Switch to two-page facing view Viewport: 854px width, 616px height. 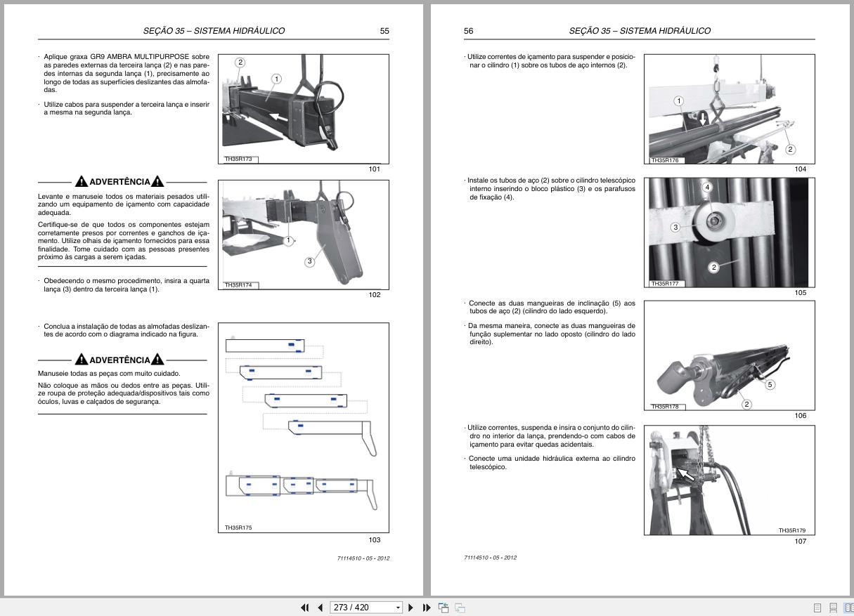point(848,608)
